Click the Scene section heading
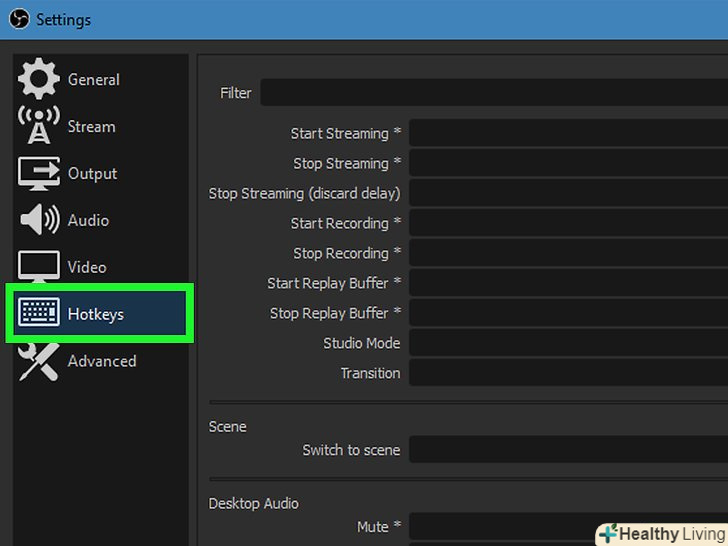Screen dimensions: 728x546 click(x=228, y=427)
